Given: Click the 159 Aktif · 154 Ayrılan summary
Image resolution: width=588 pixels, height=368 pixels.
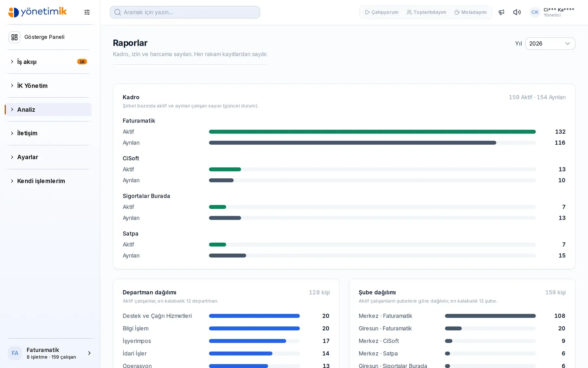Looking at the screenshot, I should 537,97.
